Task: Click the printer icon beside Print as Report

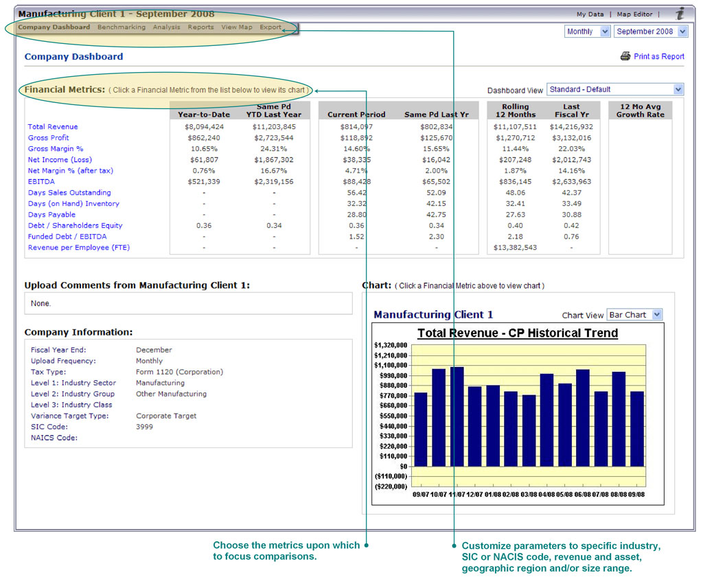Action: click(625, 56)
